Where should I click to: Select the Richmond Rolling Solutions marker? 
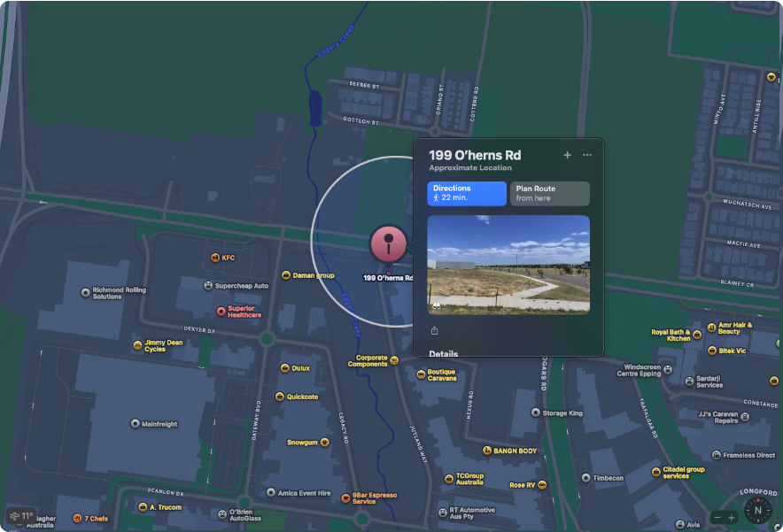tap(85, 292)
